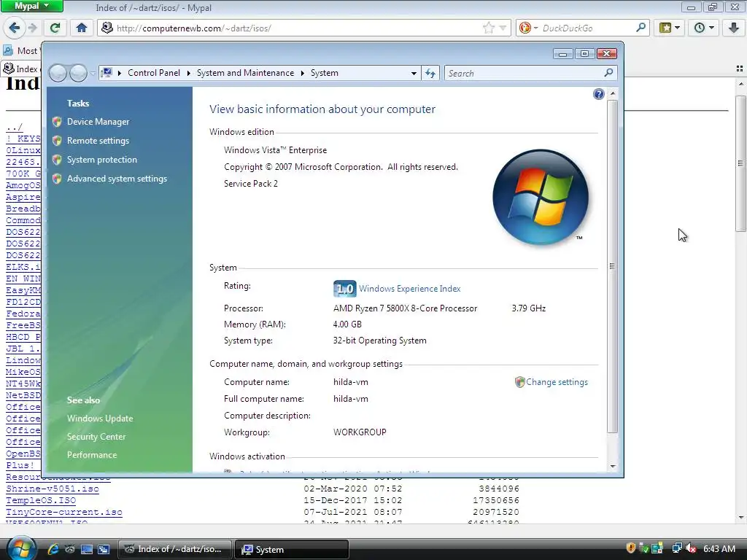
Task: Click the System window help icon
Action: 598,94
